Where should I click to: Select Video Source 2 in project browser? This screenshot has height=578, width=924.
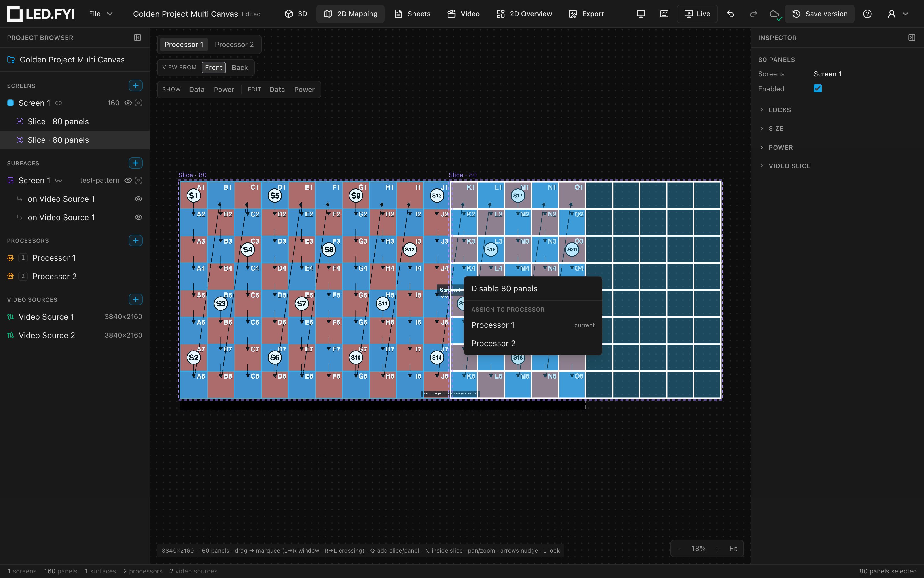[x=75, y=335]
